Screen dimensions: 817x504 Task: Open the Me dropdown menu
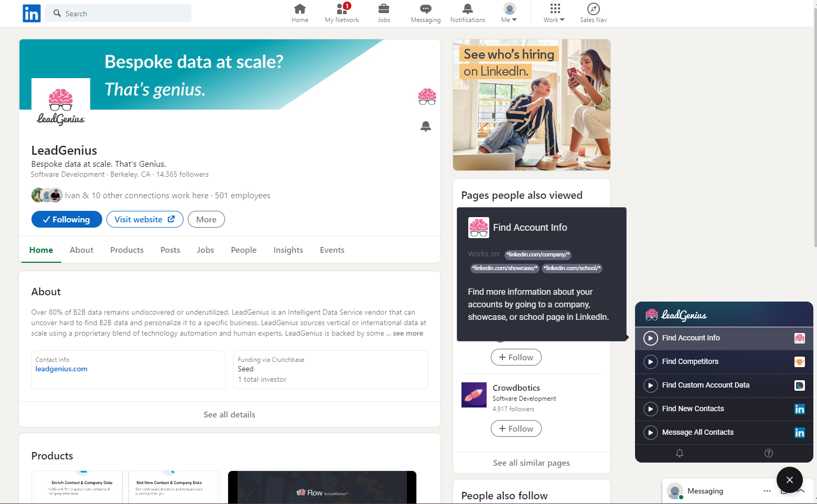click(x=509, y=14)
